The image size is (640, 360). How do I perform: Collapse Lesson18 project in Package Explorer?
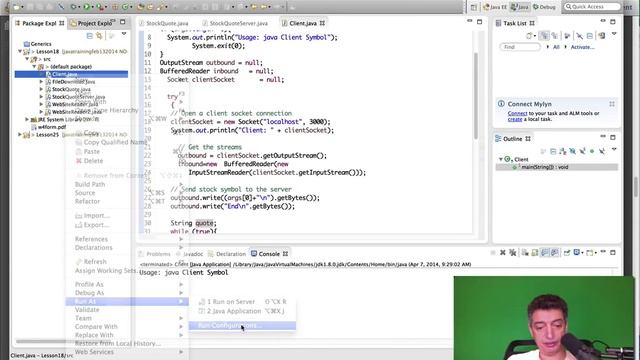coord(20,51)
